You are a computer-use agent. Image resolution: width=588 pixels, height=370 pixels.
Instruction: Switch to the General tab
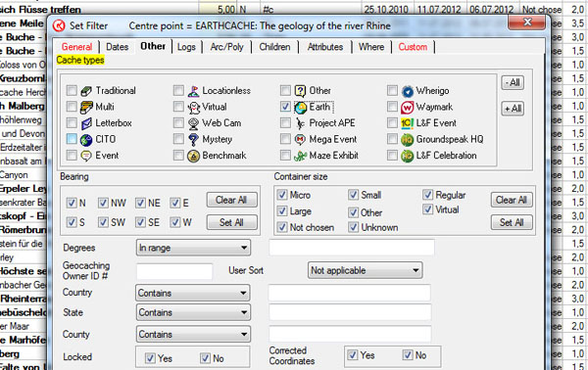(x=76, y=47)
